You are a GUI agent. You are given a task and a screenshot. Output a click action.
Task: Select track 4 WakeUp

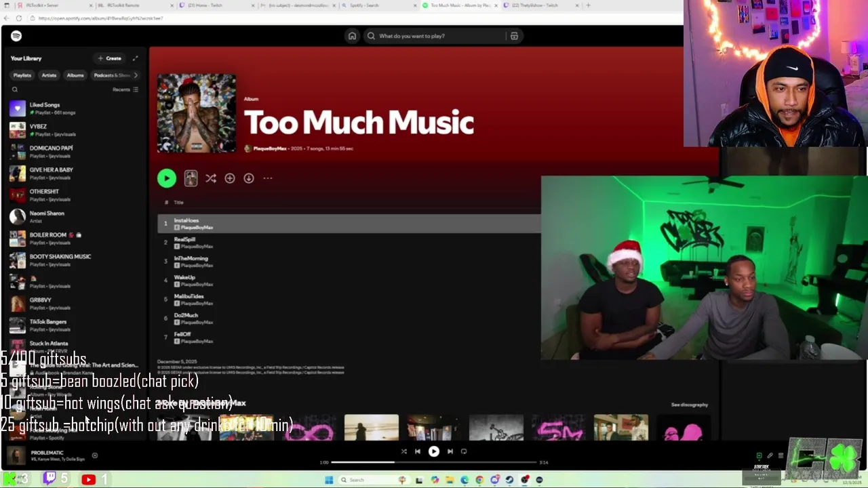[349, 281]
